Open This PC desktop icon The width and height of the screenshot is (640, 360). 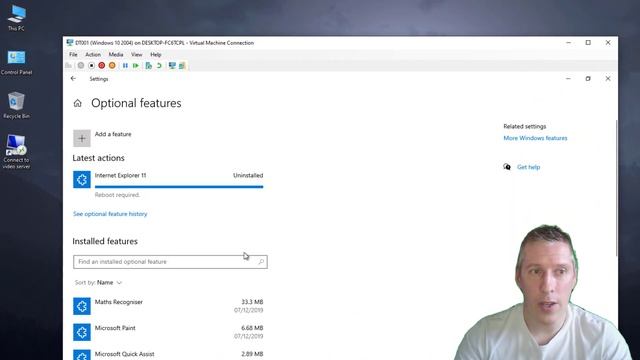16,18
